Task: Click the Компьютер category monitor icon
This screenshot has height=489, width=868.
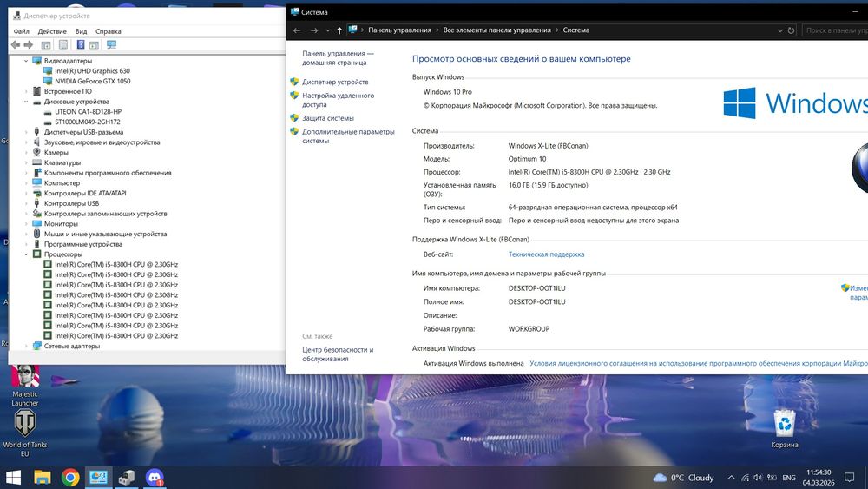Action: coord(37,182)
